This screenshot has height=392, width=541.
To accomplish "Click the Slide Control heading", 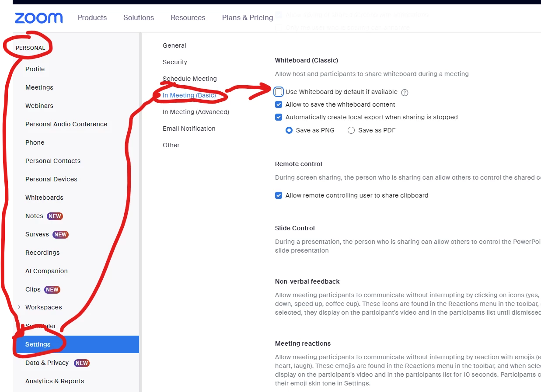I will 295,228.
